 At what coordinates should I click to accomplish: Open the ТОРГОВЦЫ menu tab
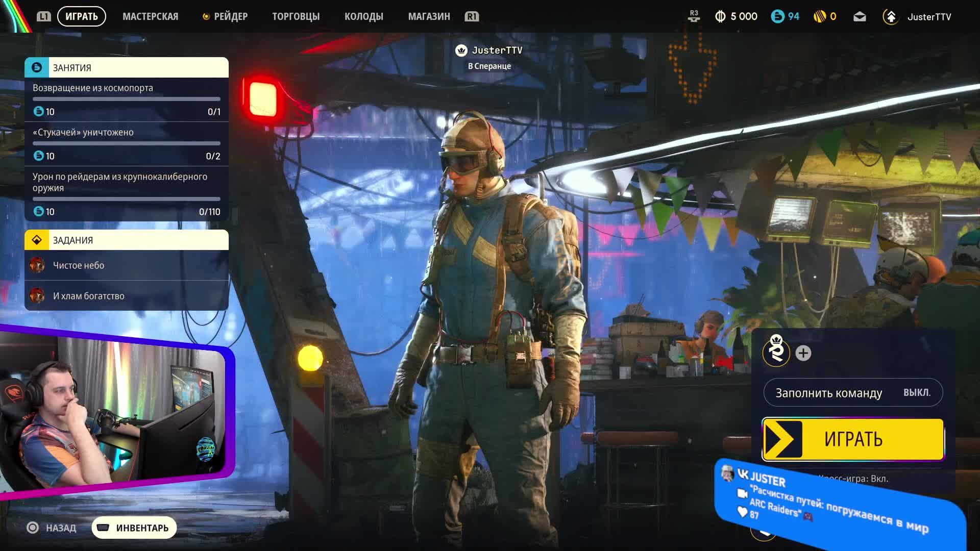[295, 16]
